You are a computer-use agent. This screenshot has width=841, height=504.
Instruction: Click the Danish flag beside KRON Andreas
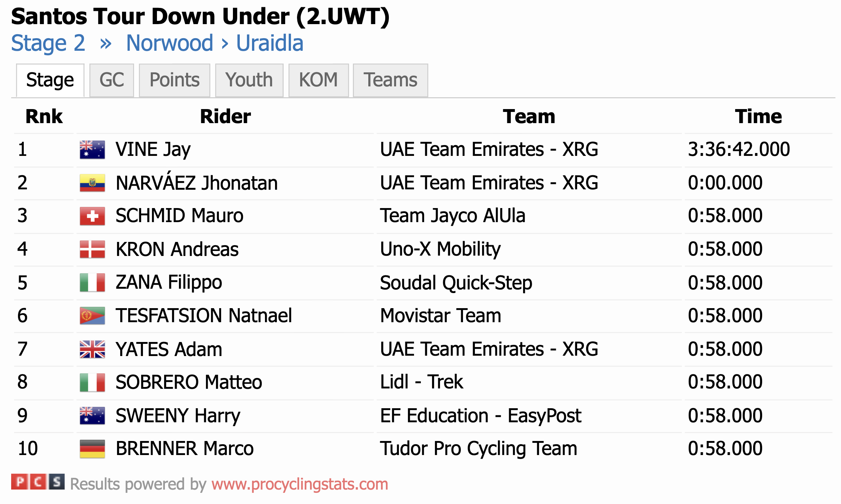(x=92, y=249)
